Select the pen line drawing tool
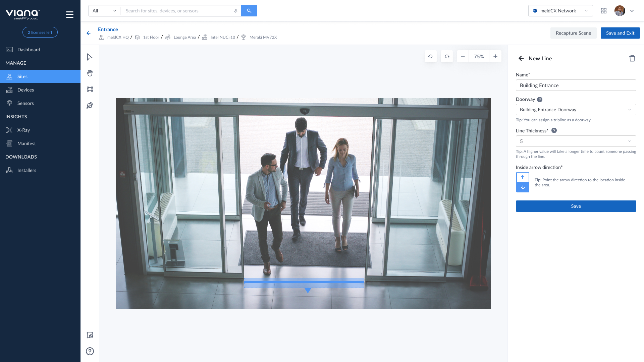The height and width of the screenshot is (362, 644). tap(90, 105)
